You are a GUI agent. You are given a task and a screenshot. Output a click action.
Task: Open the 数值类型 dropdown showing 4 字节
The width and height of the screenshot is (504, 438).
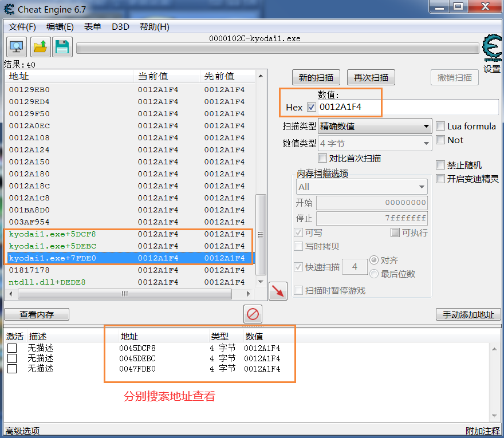point(375,143)
